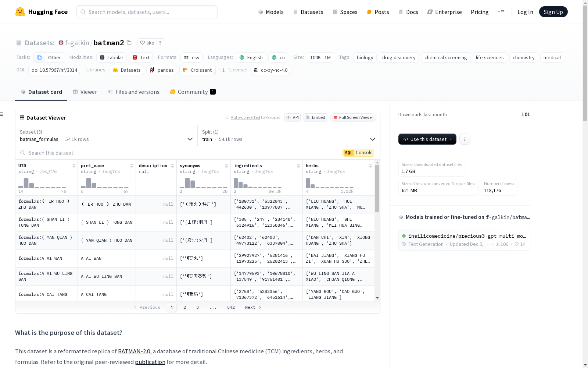The image size is (588, 368).
Task: Click the like heart button
Action: pos(147,43)
